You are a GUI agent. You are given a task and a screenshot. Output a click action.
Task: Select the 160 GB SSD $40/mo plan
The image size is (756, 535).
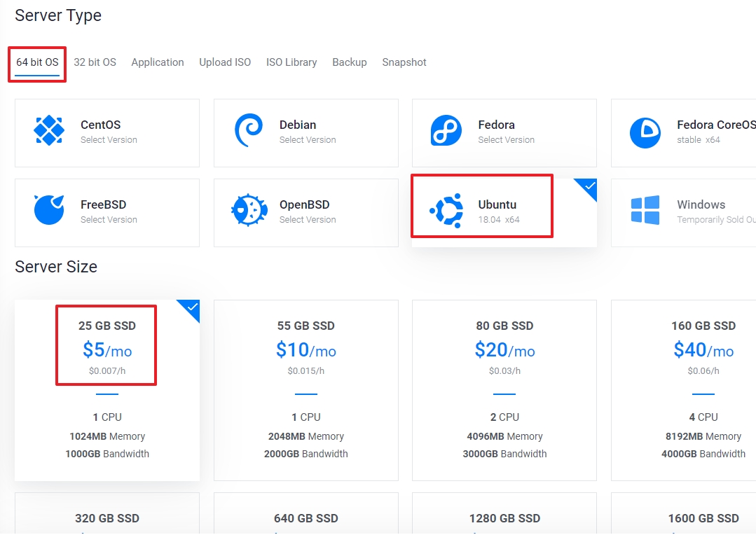[x=684, y=391]
